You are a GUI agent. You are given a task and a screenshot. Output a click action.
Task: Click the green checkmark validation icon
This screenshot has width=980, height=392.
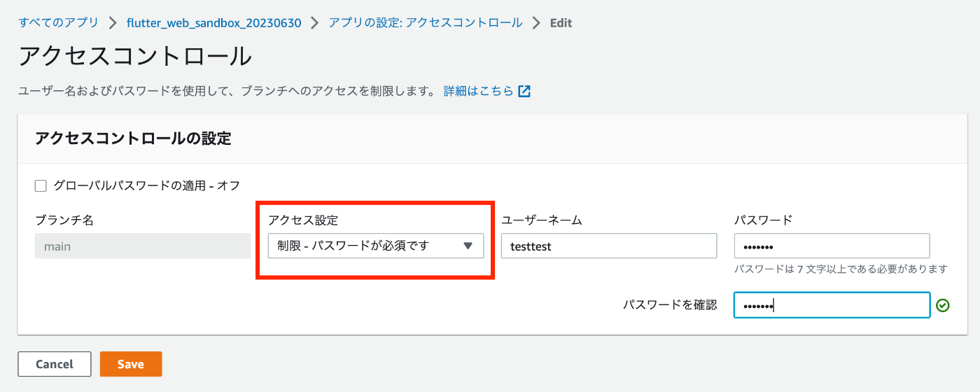pos(943,305)
